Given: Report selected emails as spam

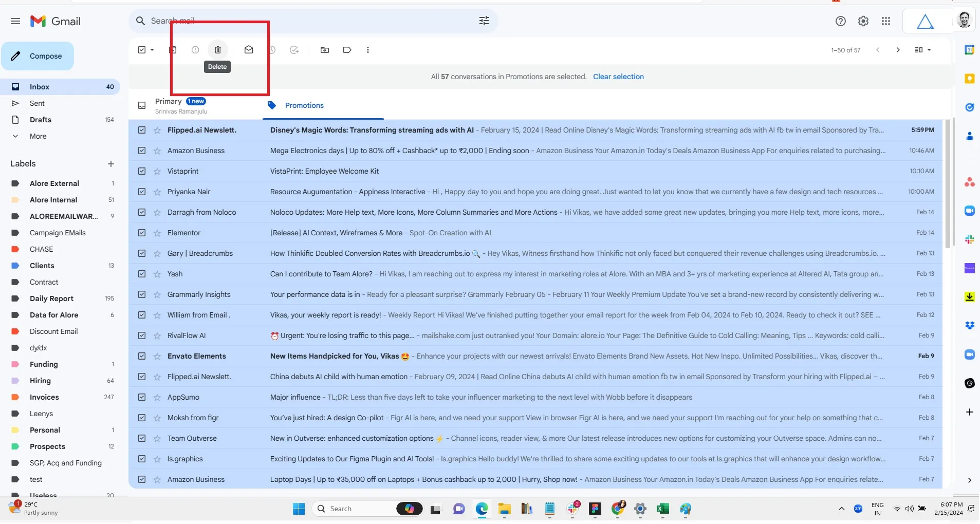Looking at the screenshot, I should [x=195, y=50].
